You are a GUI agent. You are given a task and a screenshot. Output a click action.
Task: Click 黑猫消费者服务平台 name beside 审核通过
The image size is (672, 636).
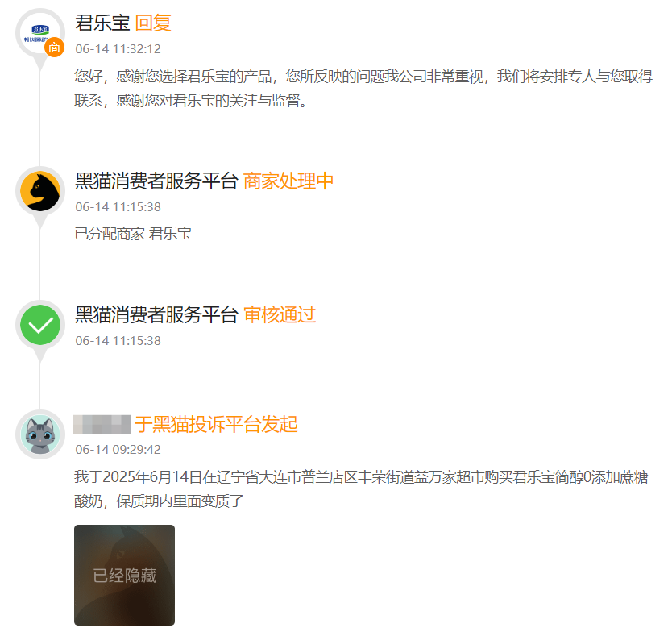click(x=156, y=315)
